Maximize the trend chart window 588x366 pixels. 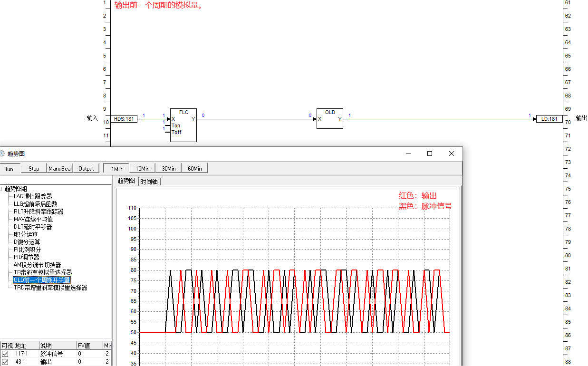click(x=430, y=154)
